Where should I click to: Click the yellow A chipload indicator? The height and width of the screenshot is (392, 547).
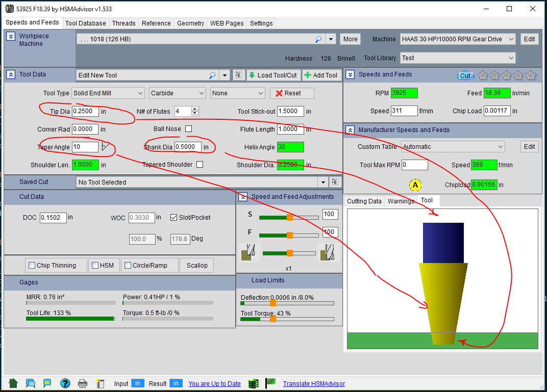[x=415, y=185]
